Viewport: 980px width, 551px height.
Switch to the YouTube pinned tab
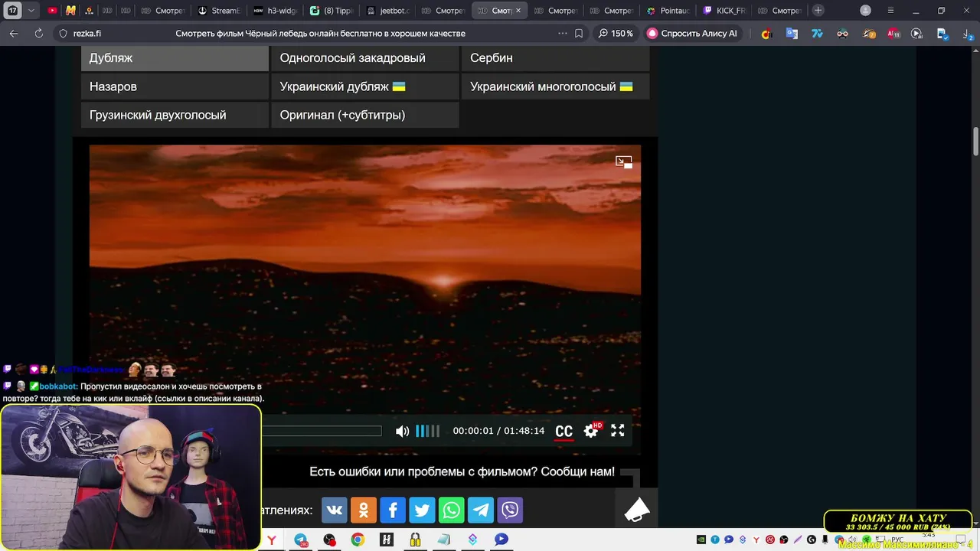(x=52, y=11)
